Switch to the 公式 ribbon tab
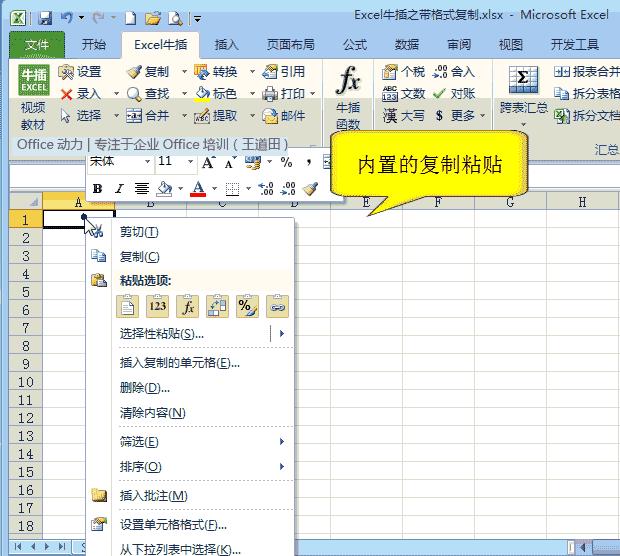 (355, 45)
